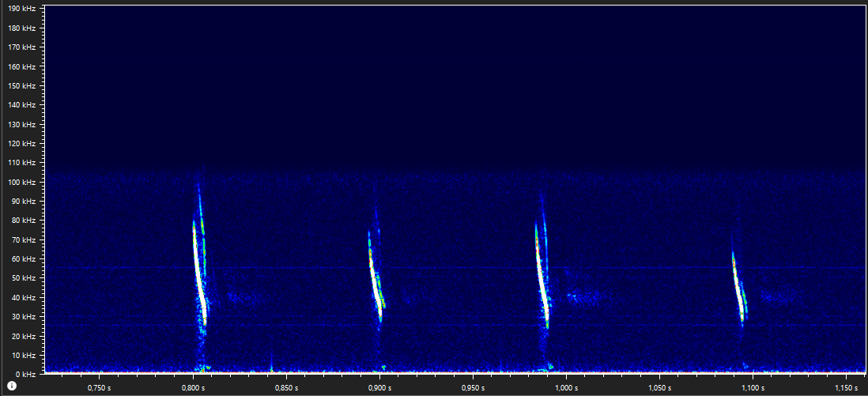
Task: Click the 0,950 s time axis label
Action: pos(472,388)
